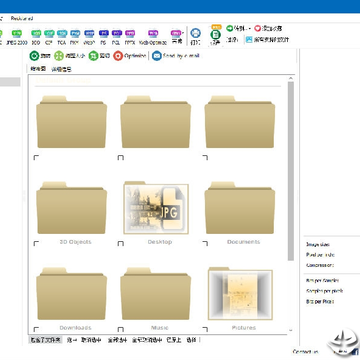The image size is (360, 360).
Task: Click the green document icon beside the printer
Action: pos(216,34)
